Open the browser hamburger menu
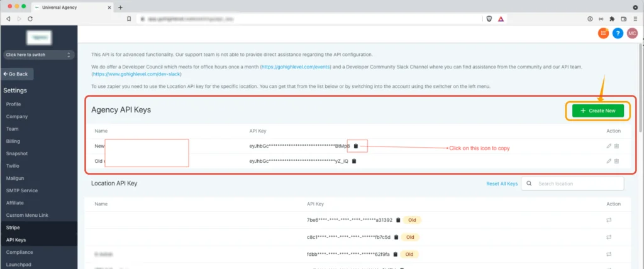This screenshot has height=269, width=644. (635, 19)
